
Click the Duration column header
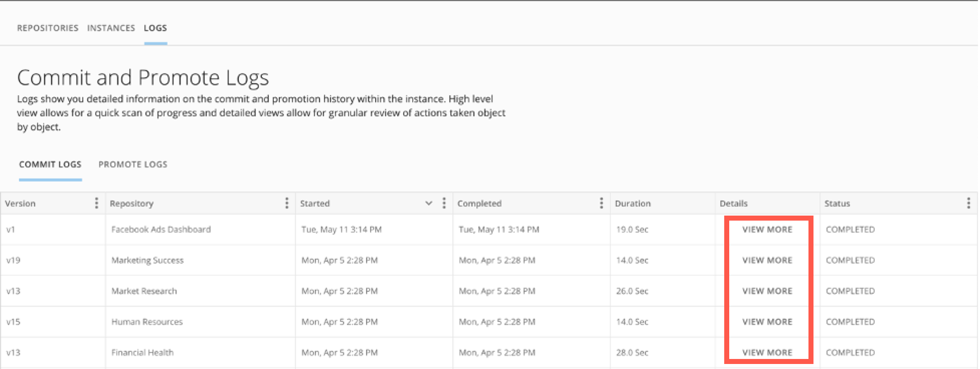(x=632, y=204)
